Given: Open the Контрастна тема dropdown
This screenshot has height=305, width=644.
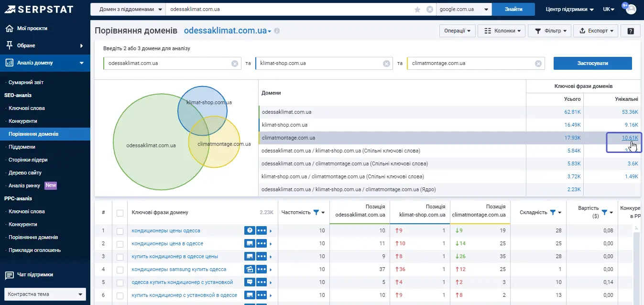Looking at the screenshot, I should 45,294.
